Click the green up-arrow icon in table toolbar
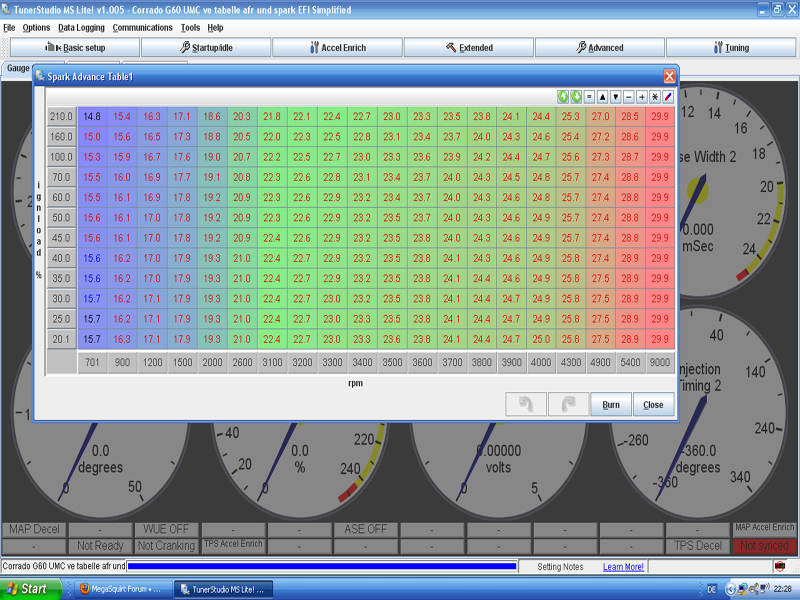 point(564,97)
